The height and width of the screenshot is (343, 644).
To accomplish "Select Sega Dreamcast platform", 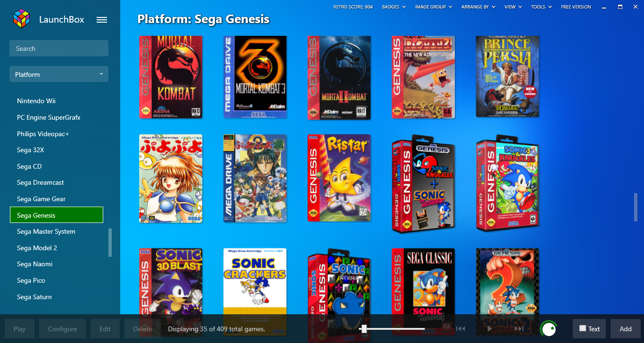I will (x=57, y=182).
